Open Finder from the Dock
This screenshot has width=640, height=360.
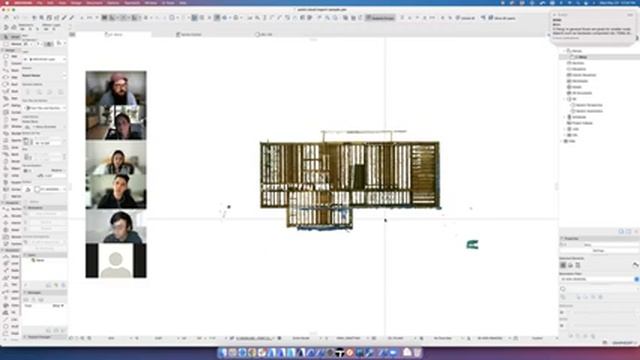tap(222, 353)
